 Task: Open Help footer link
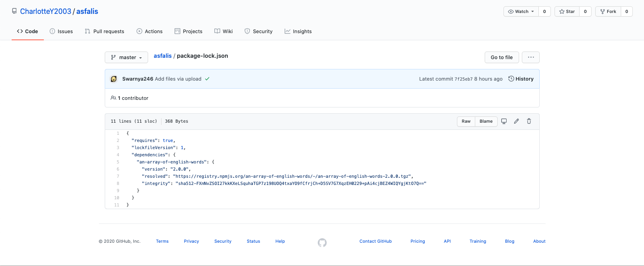coord(280,241)
